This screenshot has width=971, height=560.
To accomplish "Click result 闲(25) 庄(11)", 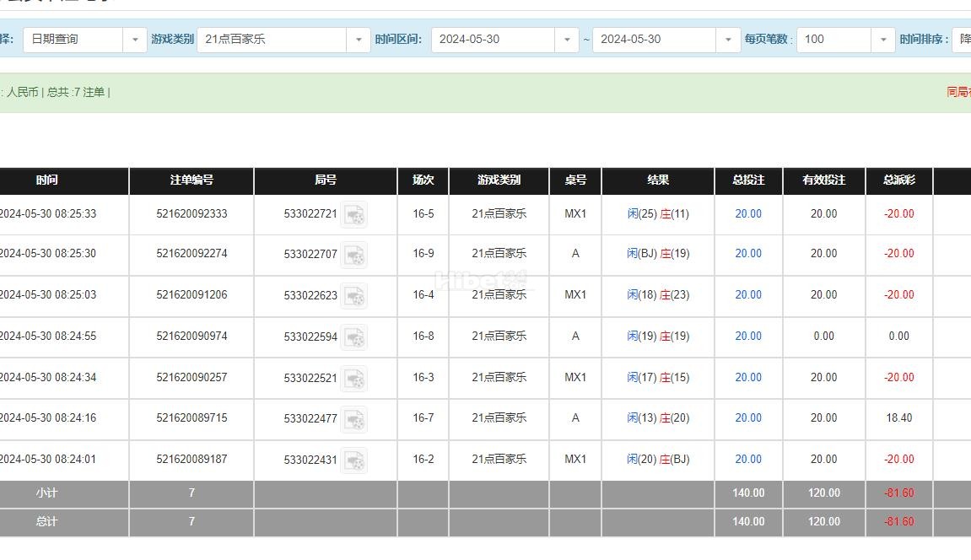I will pyautogui.click(x=658, y=214).
